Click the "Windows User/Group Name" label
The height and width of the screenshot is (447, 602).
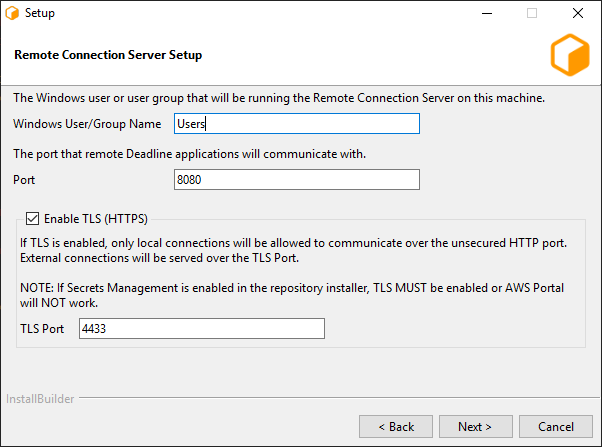87,124
